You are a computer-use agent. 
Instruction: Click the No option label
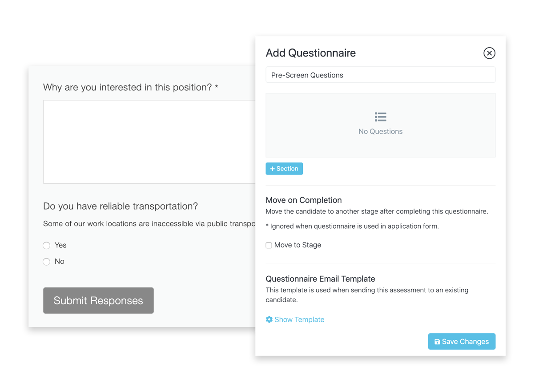[60, 262]
